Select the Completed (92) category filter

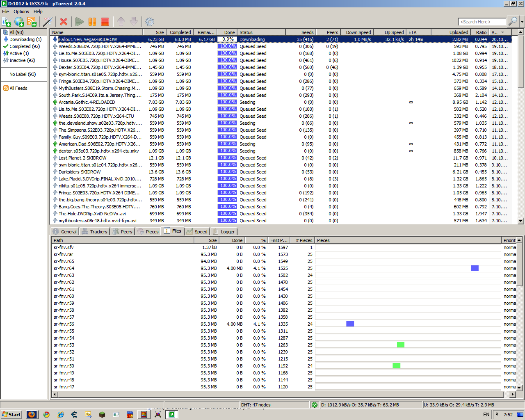25,46
